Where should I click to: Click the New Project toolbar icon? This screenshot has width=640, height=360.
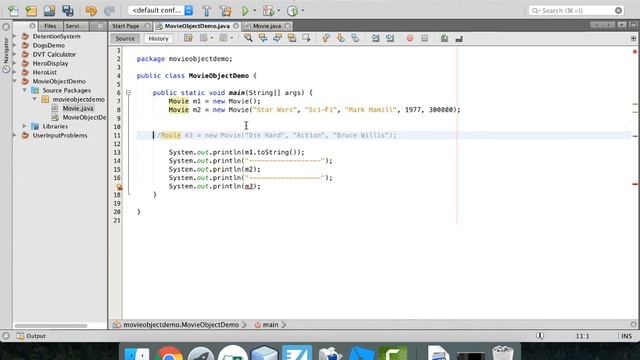coord(31,11)
